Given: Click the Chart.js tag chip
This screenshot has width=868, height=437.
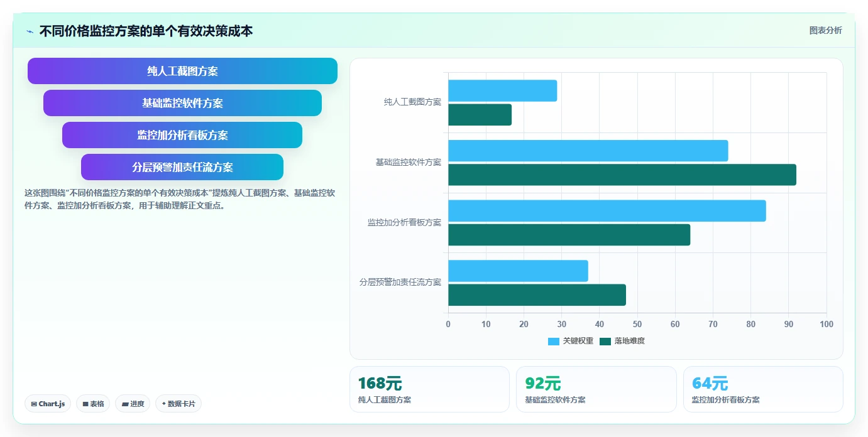Looking at the screenshot, I should tap(48, 404).
